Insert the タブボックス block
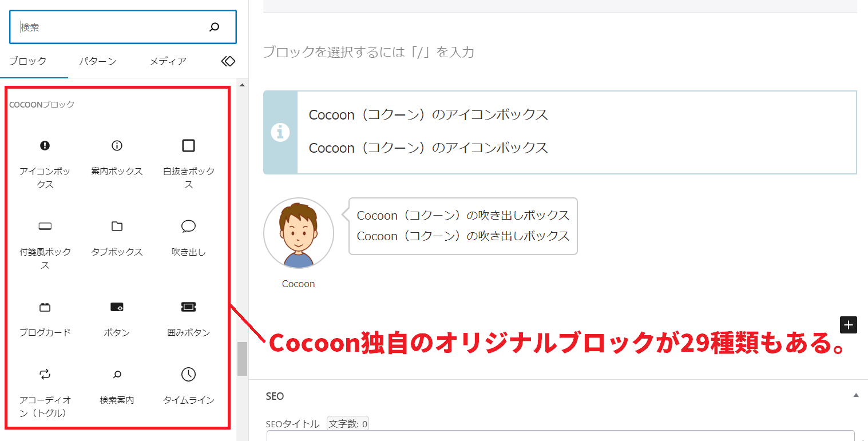868x441 pixels. click(x=117, y=238)
